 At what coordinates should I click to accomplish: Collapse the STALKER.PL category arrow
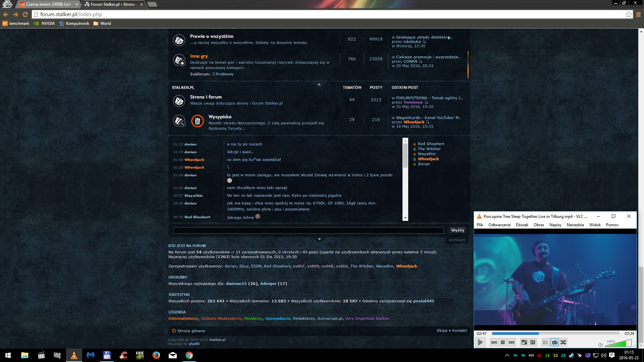coord(319,84)
